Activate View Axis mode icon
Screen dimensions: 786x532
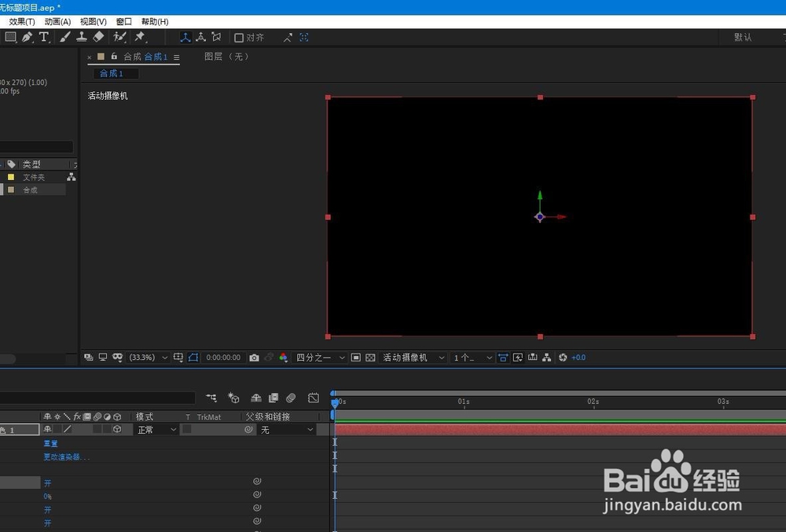(216, 37)
